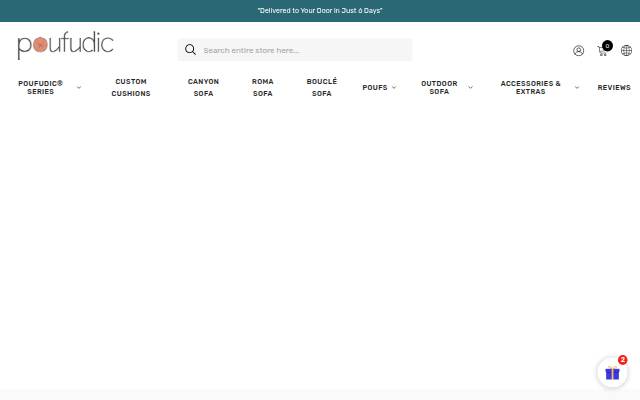640x400 pixels.
Task: Focus the 'Search entire store here' field
Action: pyautogui.click(x=295, y=50)
